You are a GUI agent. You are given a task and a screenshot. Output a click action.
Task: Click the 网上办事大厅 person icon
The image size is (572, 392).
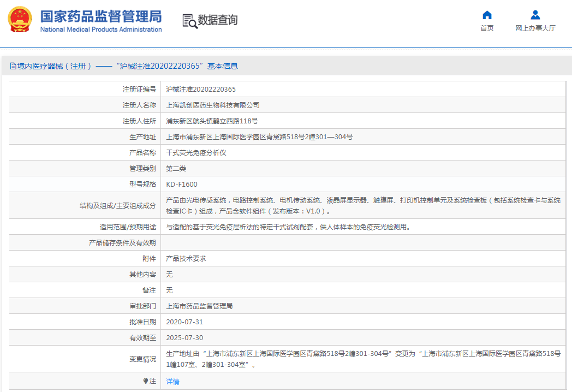pyautogui.click(x=535, y=15)
